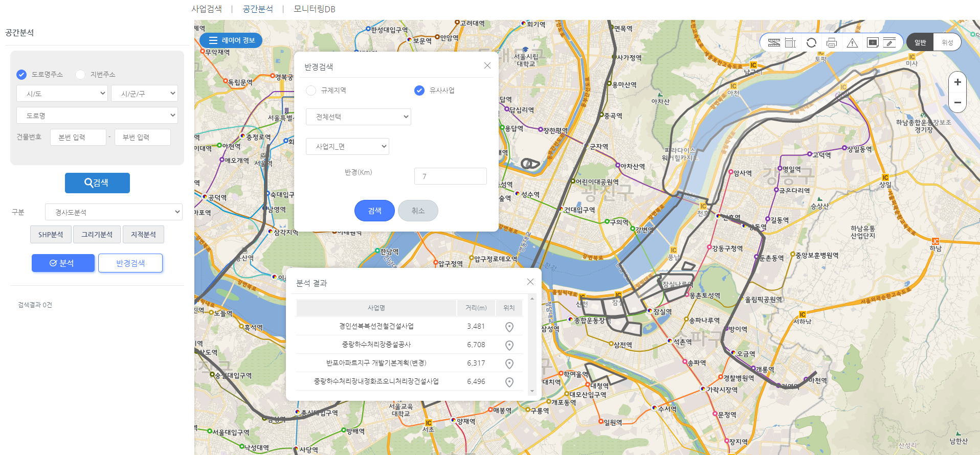Open the 경사도분석 type dropdown
This screenshot has width=980, height=455.
[x=114, y=212]
